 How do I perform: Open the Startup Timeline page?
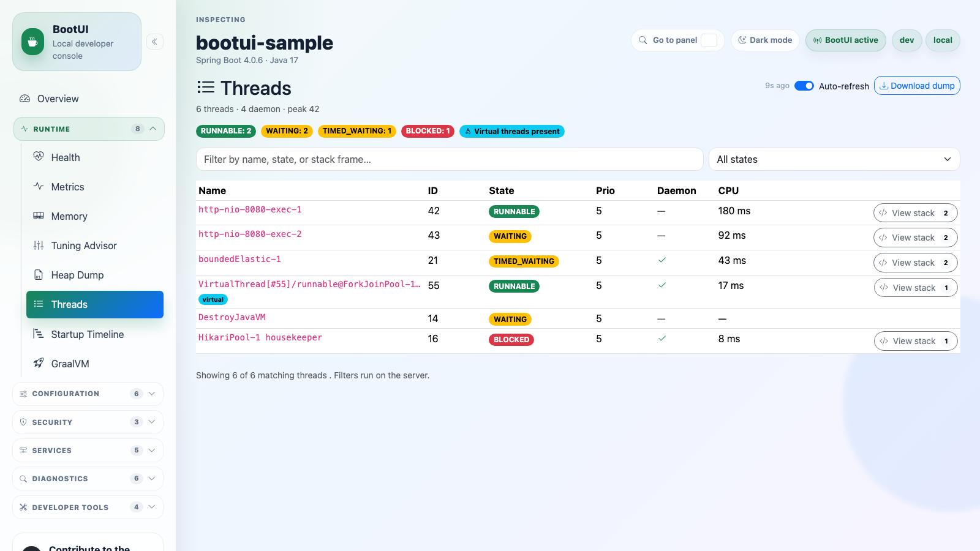(x=95, y=334)
